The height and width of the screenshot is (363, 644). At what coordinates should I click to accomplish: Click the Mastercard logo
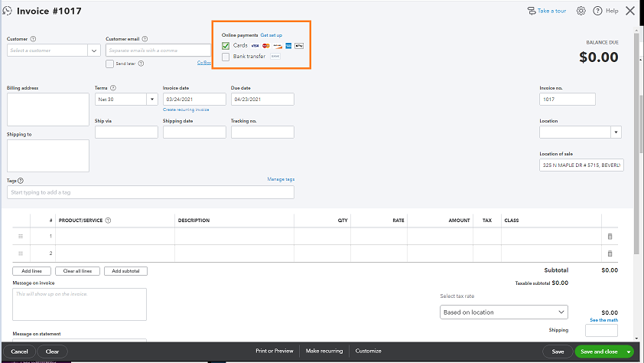[x=265, y=46]
